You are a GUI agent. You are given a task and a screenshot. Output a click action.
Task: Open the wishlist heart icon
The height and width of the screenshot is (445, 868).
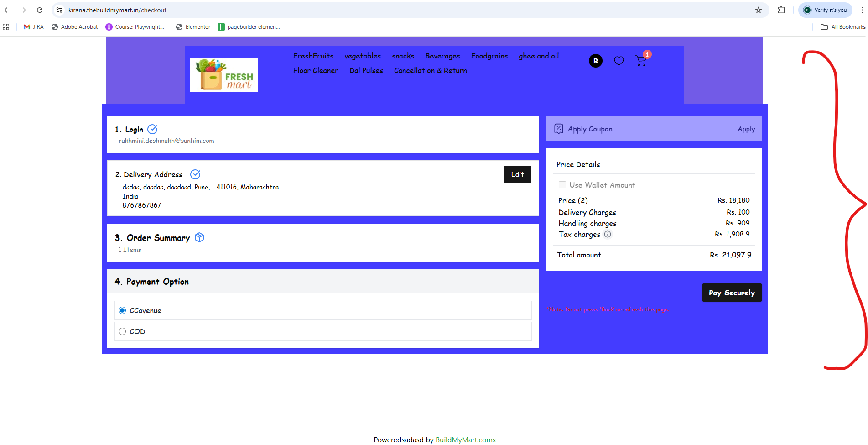(619, 61)
